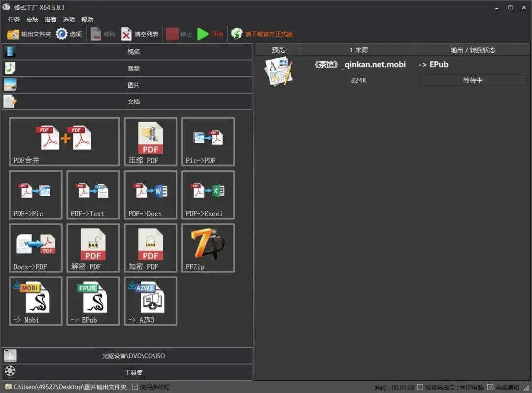Image resolution: width=532 pixels, height=393 pixels.
Task: Expand the 视频 category section
Action: pos(127,52)
